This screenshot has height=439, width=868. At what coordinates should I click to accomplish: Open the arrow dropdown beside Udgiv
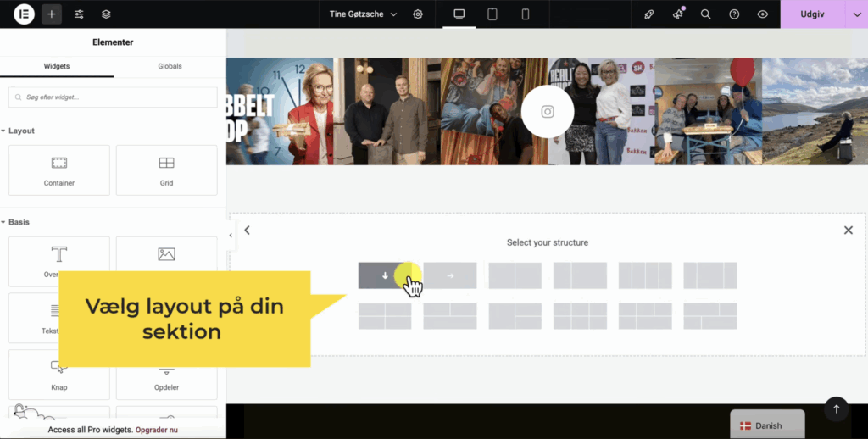[x=856, y=14]
